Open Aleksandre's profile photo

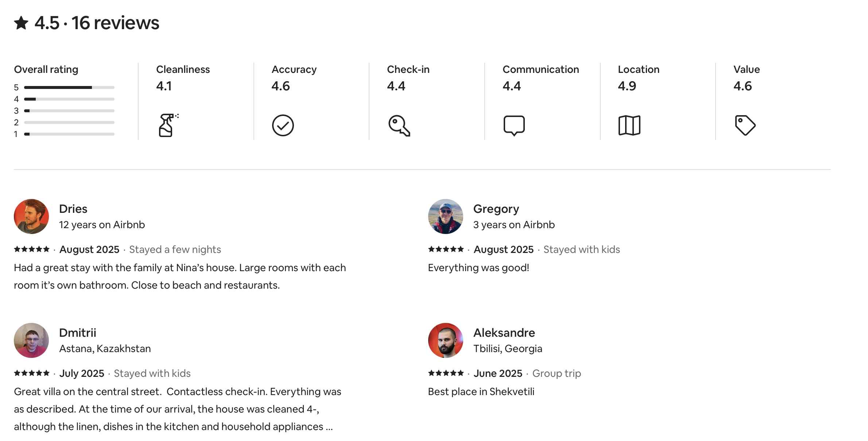tap(445, 340)
